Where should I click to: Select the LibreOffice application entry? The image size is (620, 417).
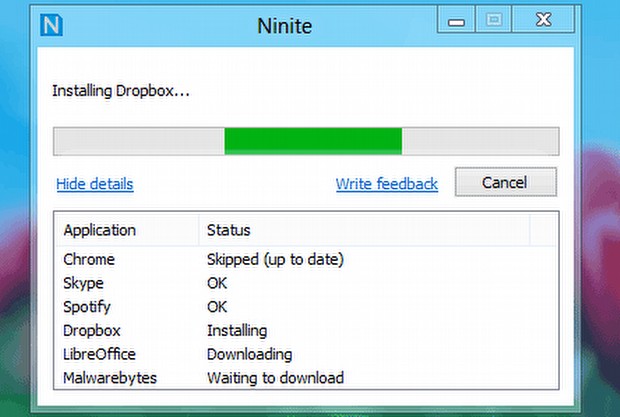[99, 354]
